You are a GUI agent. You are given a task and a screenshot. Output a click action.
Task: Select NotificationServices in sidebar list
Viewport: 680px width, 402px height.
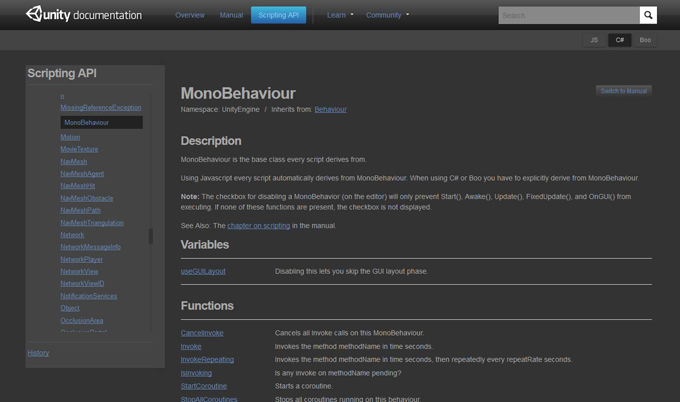point(89,296)
